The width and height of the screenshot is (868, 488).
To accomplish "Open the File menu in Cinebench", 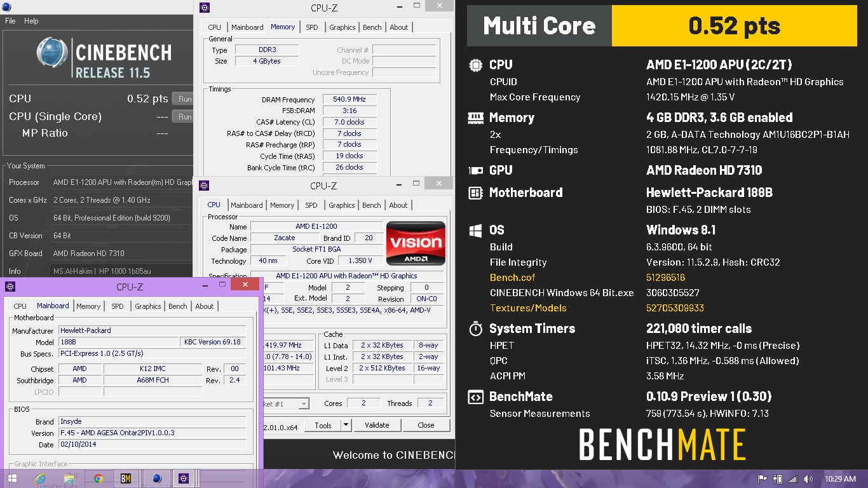I will click(x=10, y=21).
